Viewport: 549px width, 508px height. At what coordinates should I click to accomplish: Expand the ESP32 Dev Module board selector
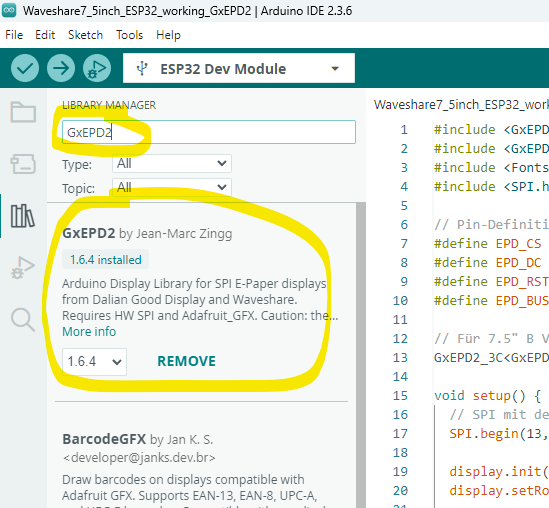[x=239, y=68]
